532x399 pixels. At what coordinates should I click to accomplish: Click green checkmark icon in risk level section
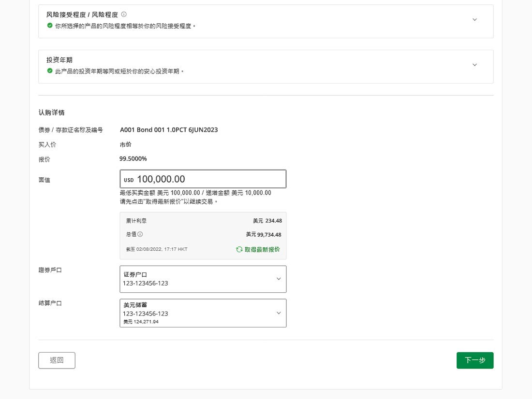tap(50, 26)
